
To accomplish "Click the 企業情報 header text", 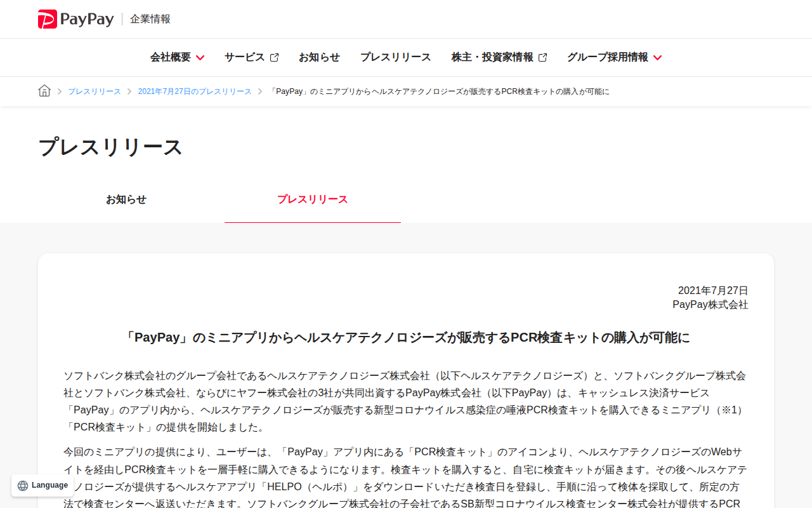I will coord(150,19).
